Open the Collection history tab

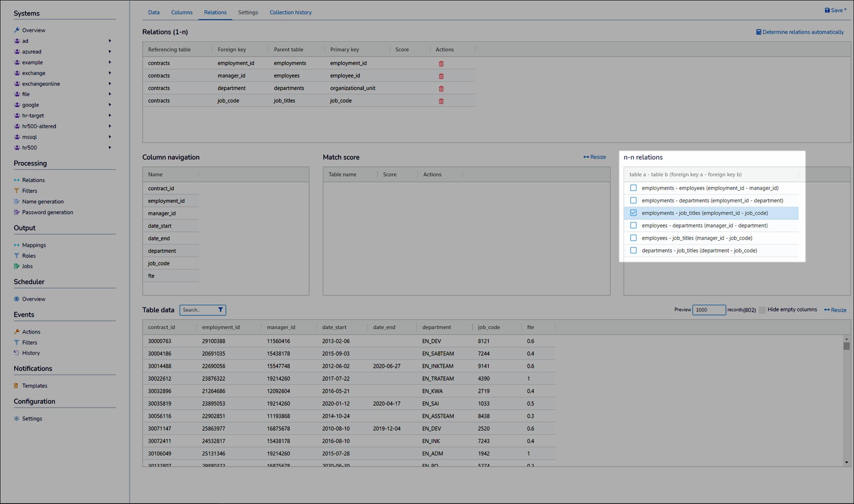[x=290, y=12]
